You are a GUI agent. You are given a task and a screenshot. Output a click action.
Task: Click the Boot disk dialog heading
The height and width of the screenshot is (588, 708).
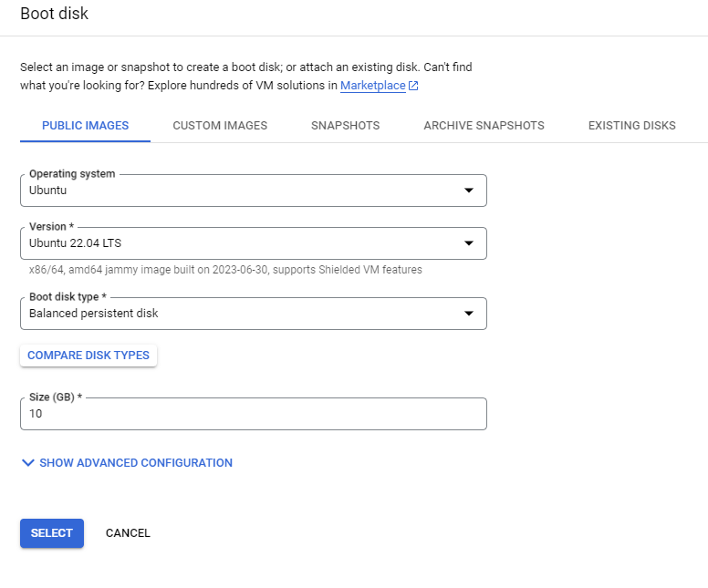(x=55, y=14)
